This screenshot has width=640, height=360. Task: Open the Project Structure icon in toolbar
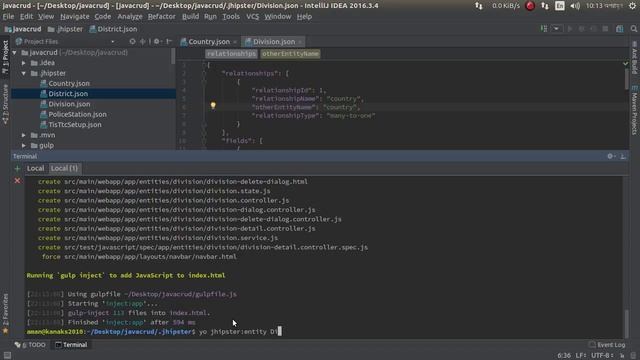pos(620,29)
